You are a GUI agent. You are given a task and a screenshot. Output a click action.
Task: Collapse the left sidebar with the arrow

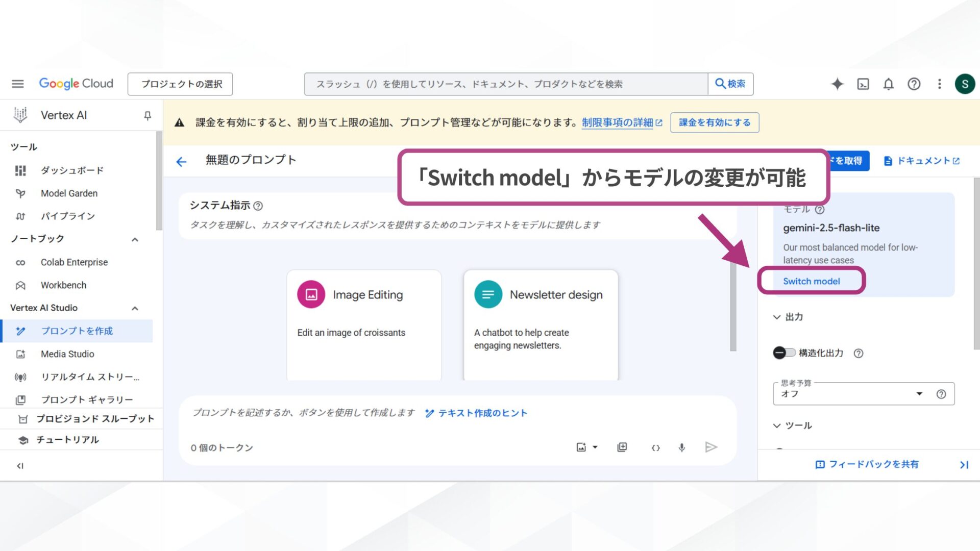(x=20, y=465)
